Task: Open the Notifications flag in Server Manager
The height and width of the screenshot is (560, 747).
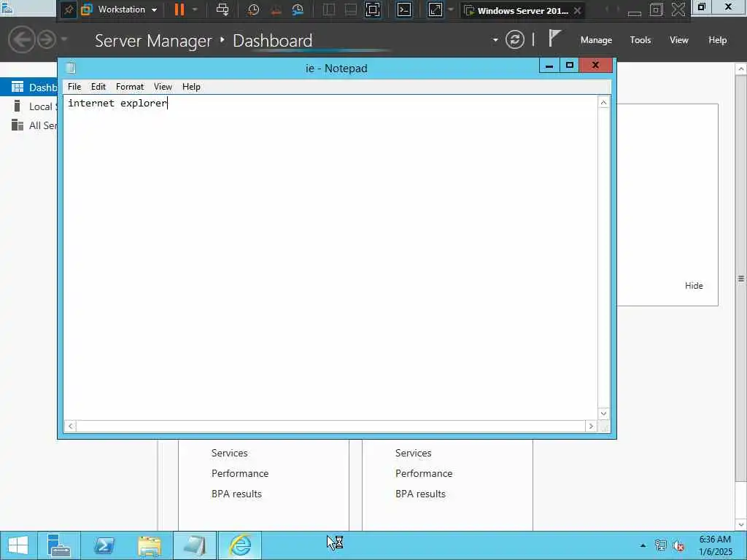Action: point(554,38)
